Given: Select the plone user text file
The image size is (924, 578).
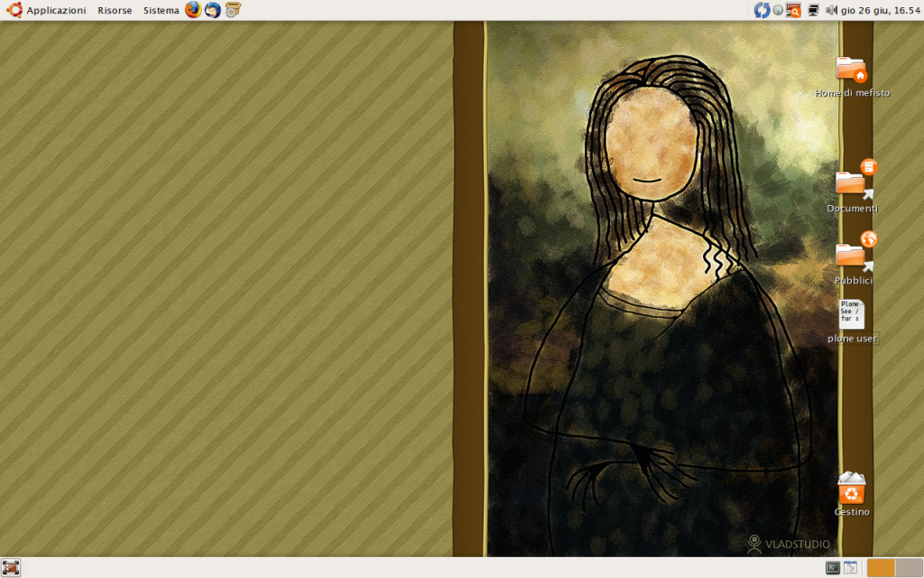Looking at the screenshot, I should coord(852,314).
